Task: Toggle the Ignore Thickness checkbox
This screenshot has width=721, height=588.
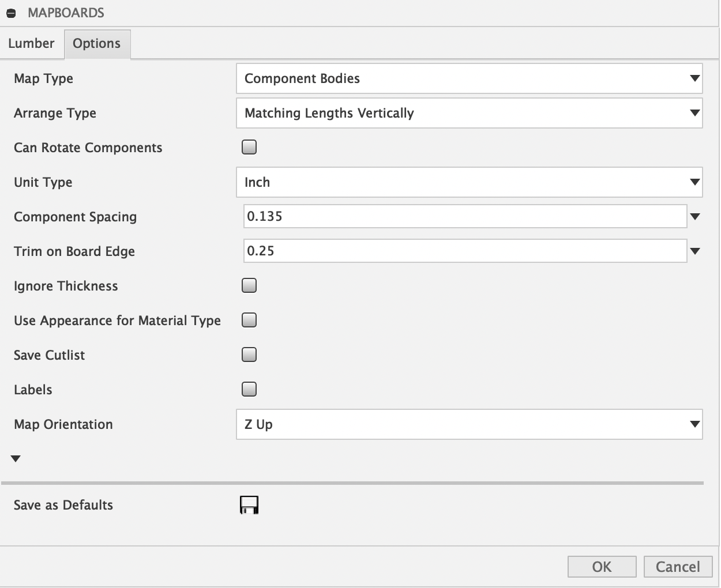Action: (x=249, y=286)
